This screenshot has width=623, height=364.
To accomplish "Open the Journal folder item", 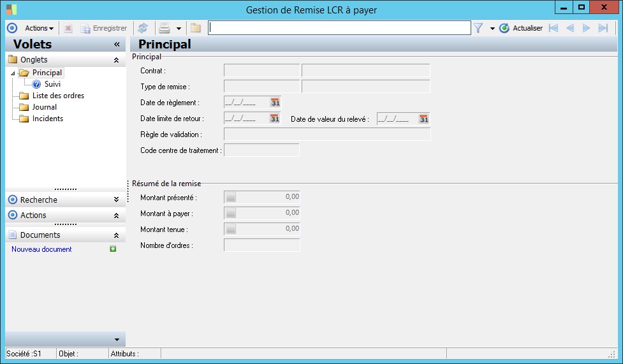I will point(44,107).
